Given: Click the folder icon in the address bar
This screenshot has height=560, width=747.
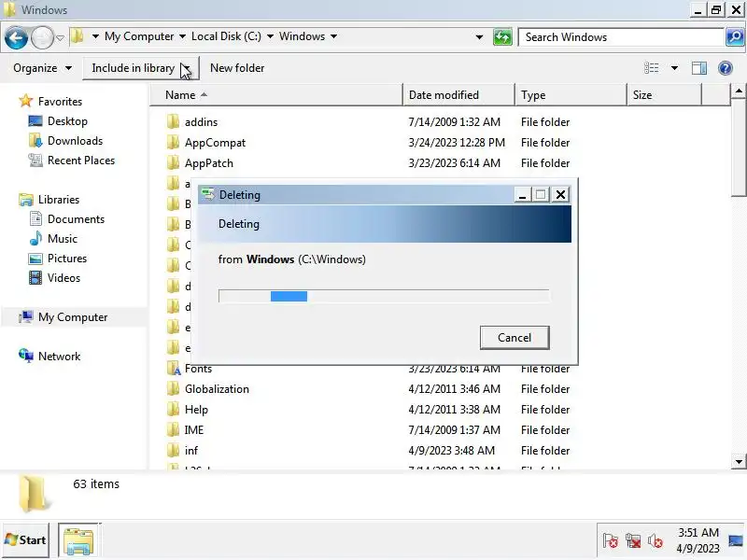Looking at the screenshot, I should 78,36.
